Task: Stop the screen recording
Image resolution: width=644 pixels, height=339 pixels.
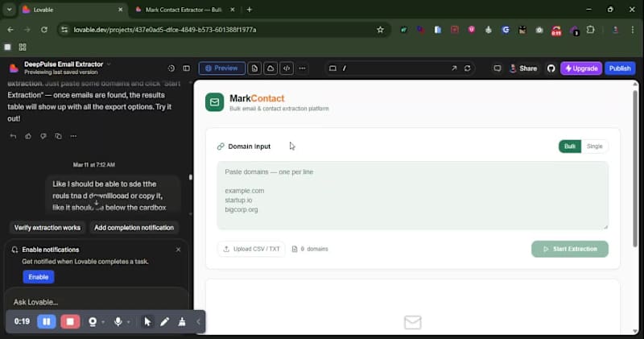Action: 70,321
